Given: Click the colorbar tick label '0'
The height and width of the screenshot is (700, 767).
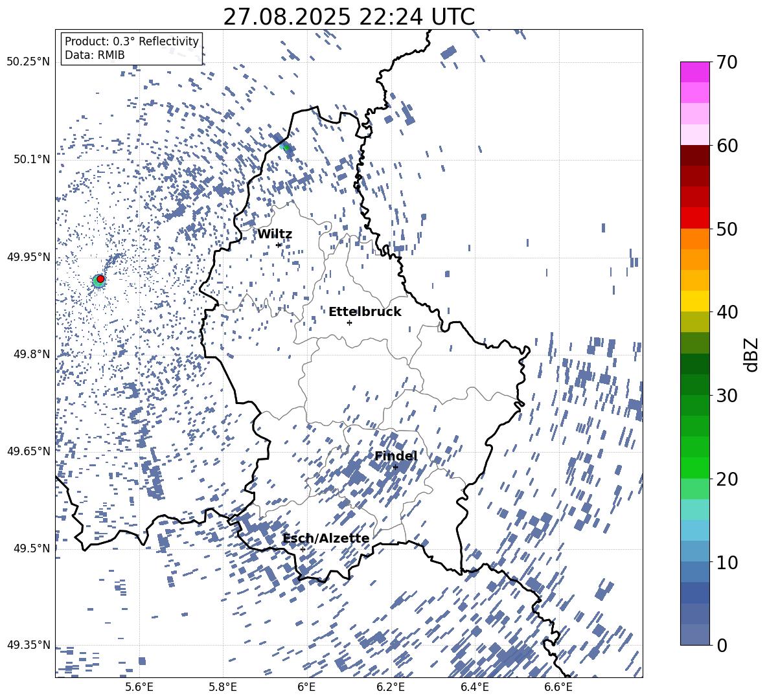Looking at the screenshot, I should pyautogui.click(x=722, y=645).
